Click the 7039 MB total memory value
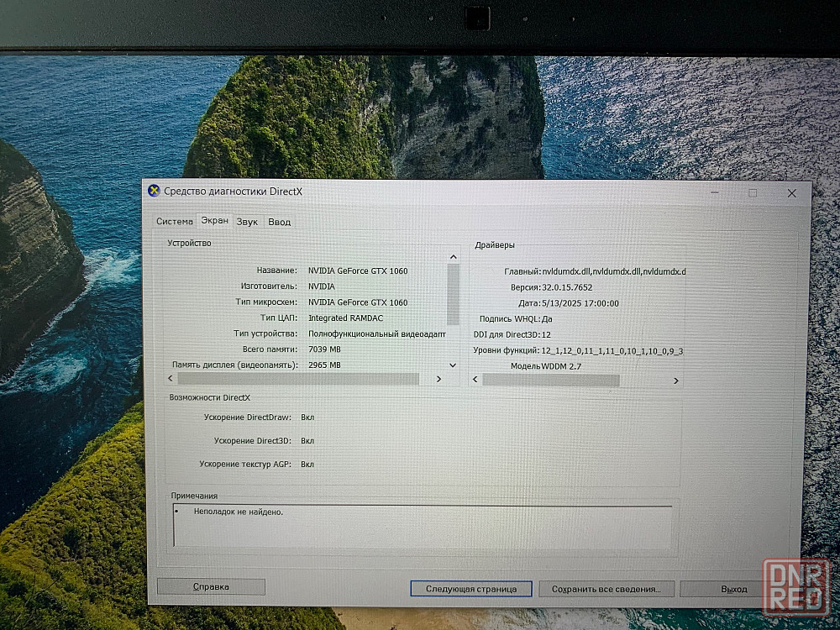840x630 pixels. coord(324,349)
